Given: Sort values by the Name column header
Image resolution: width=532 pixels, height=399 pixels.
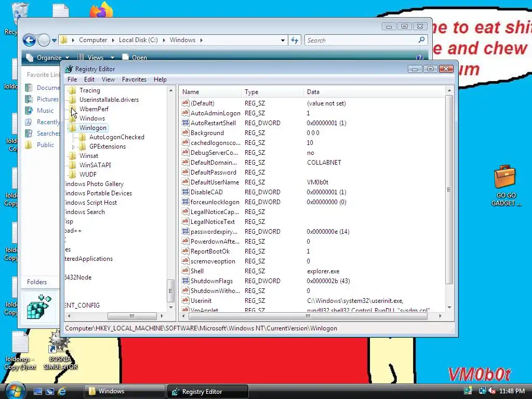Looking at the screenshot, I should click(x=210, y=91).
